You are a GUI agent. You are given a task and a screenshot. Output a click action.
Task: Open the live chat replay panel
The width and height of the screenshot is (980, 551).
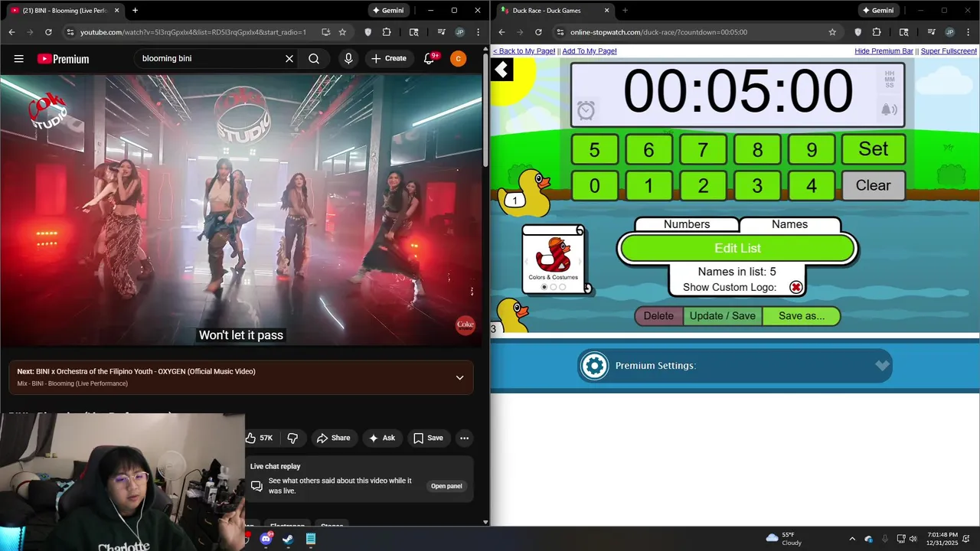446,486
